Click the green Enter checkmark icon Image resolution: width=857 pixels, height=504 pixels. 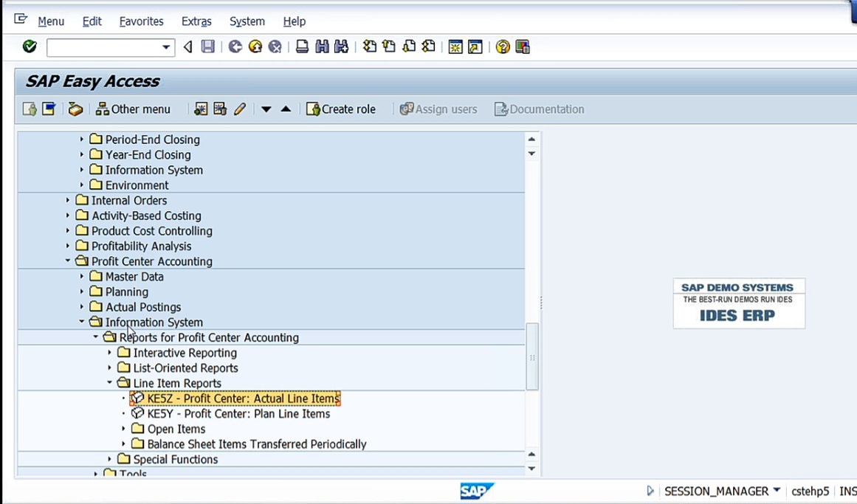[x=30, y=47]
